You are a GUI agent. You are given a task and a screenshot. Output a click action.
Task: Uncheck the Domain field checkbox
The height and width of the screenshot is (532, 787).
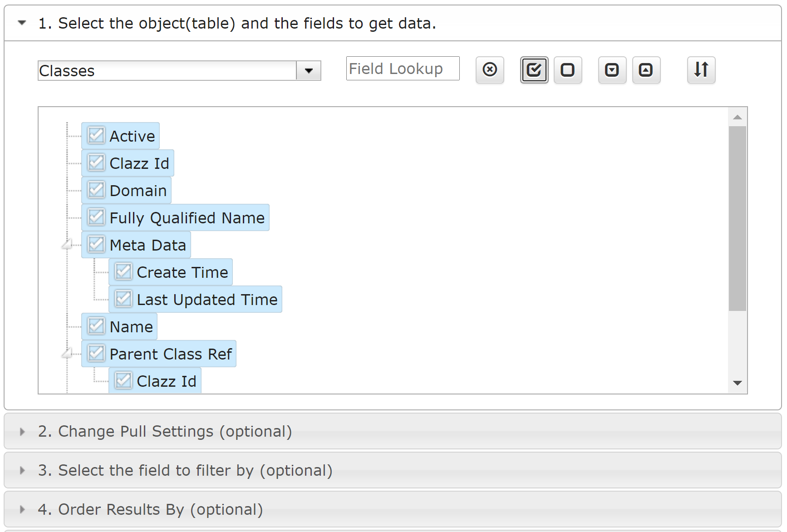point(96,190)
